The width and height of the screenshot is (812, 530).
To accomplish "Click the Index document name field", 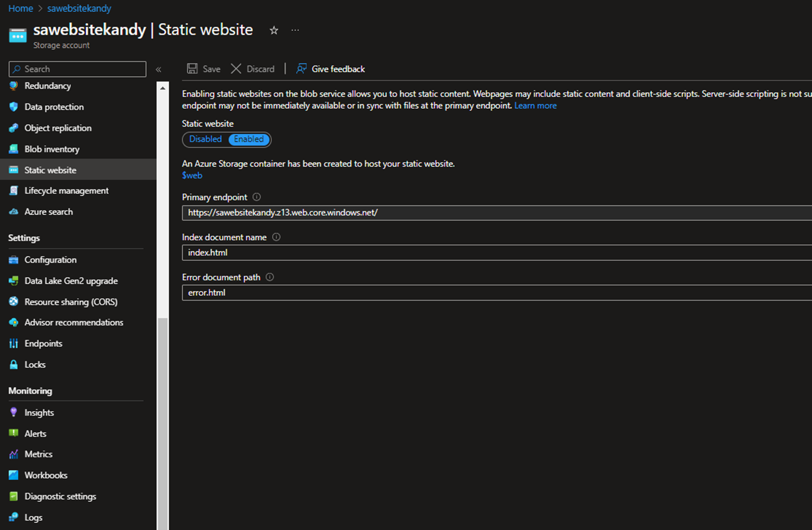I will click(497, 253).
